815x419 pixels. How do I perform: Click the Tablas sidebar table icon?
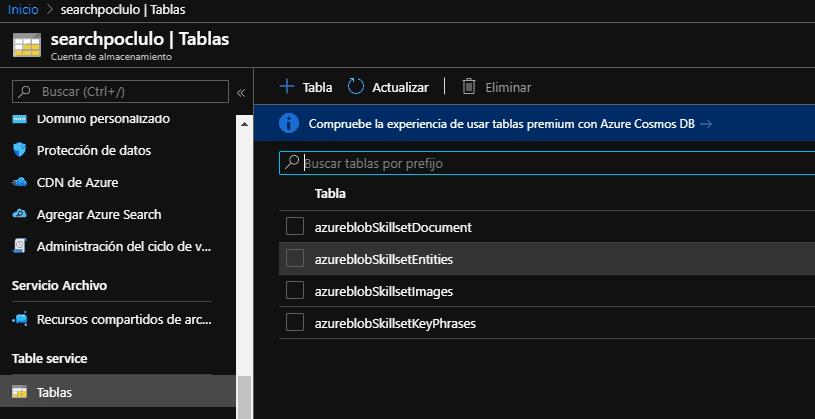pyautogui.click(x=19, y=391)
